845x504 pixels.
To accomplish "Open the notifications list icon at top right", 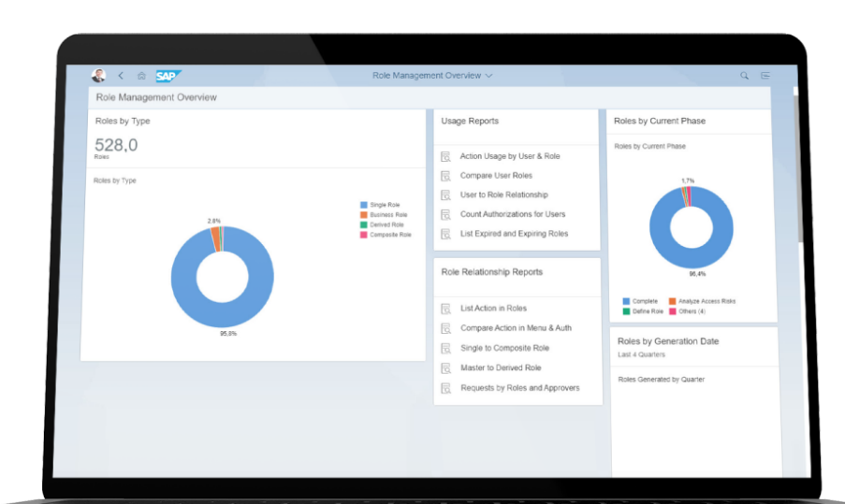I will pos(765,76).
